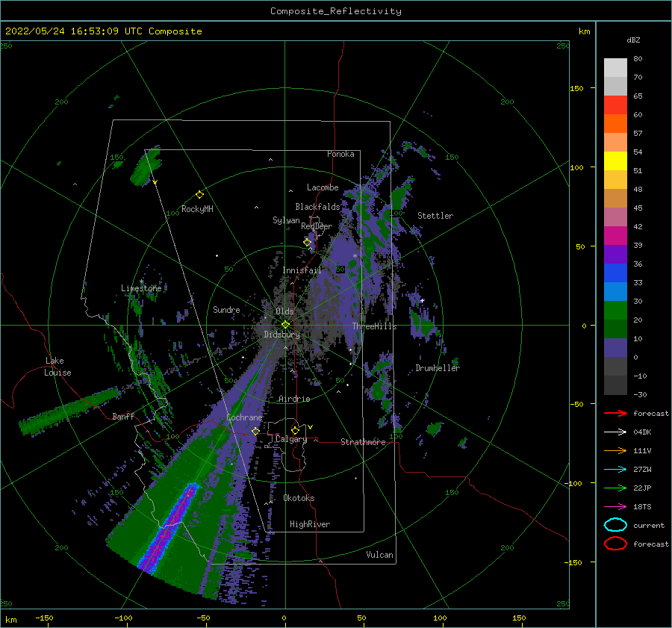Select the 20 dBZ green color swatch
Viewport: 672px width, 628px height.
pos(615,311)
